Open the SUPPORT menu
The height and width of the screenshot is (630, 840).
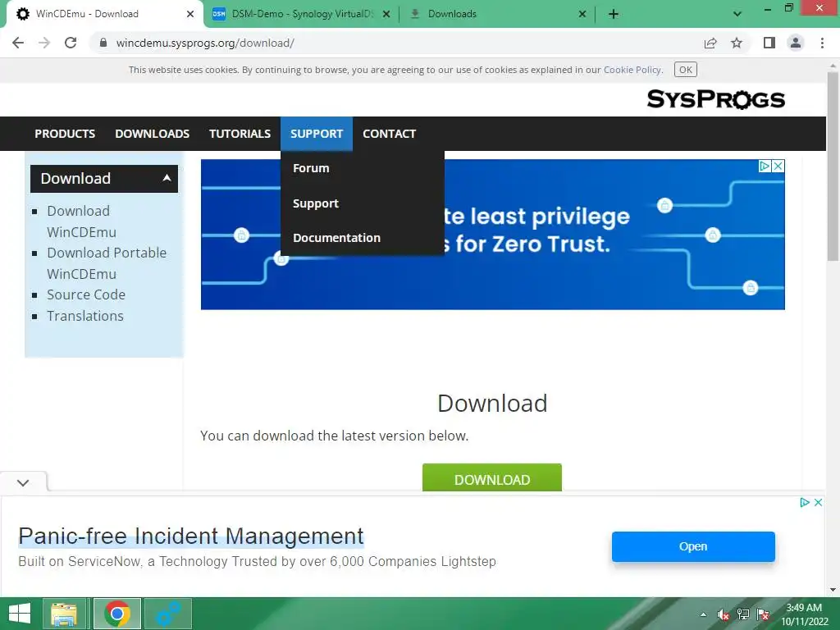[317, 134]
